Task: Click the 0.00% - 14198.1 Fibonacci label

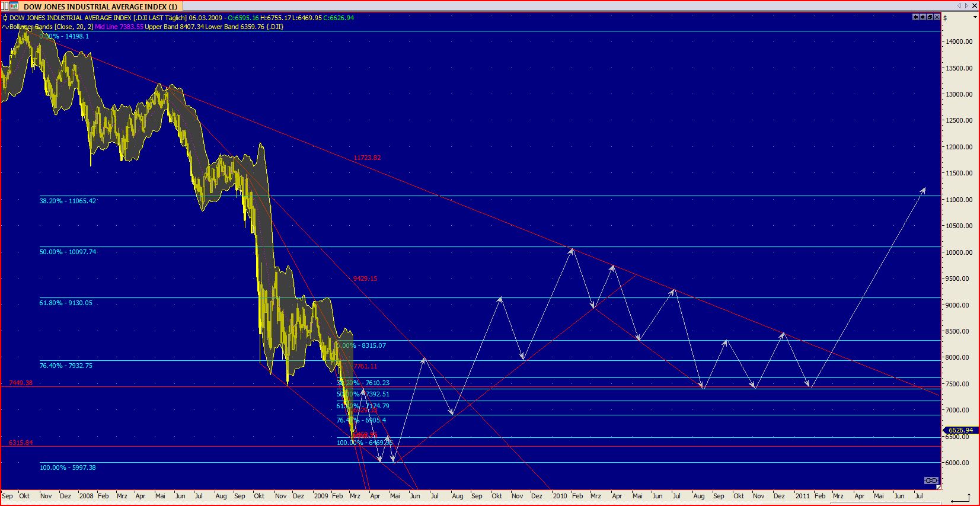Action: (x=65, y=36)
